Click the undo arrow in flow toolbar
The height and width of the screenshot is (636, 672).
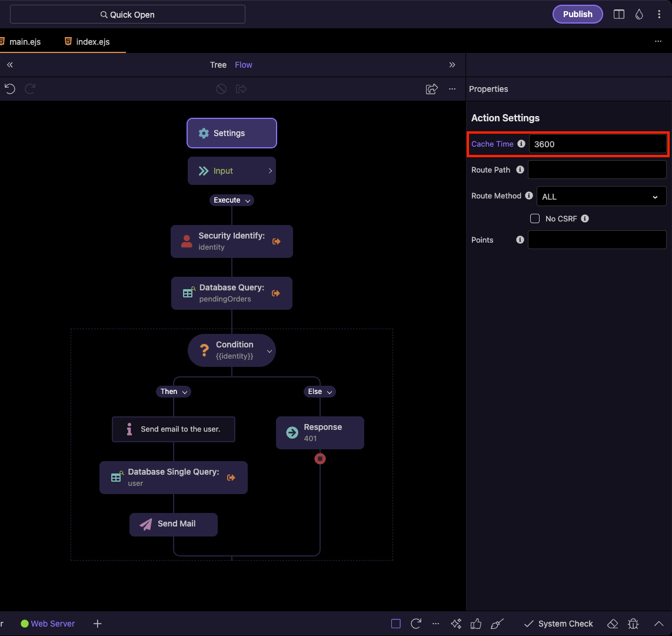pyautogui.click(x=10, y=89)
